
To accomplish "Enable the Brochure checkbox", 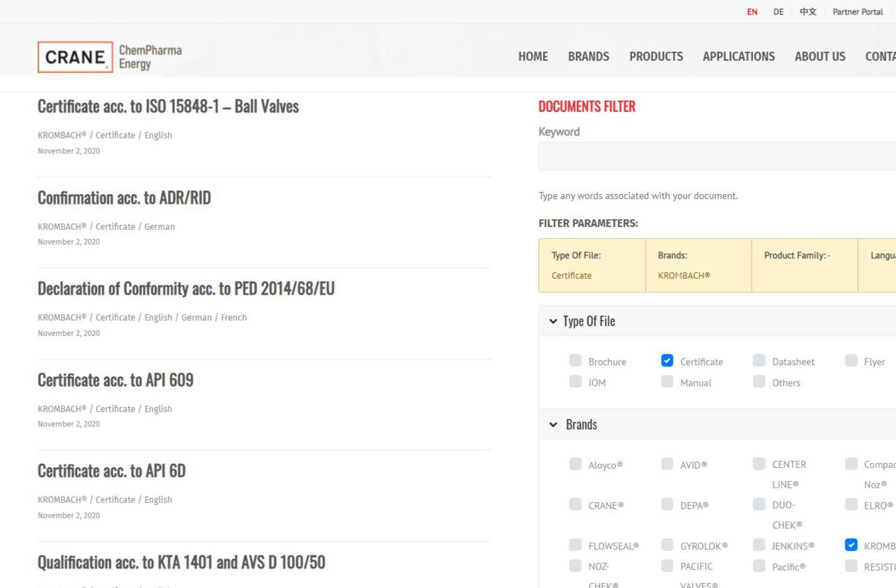I will click(576, 361).
